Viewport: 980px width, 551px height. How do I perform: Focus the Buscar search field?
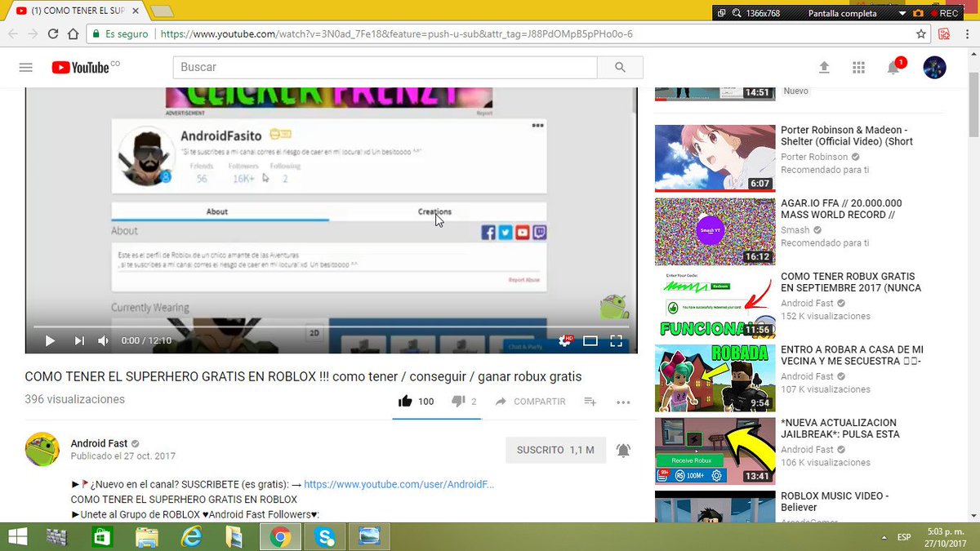[385, 68]
